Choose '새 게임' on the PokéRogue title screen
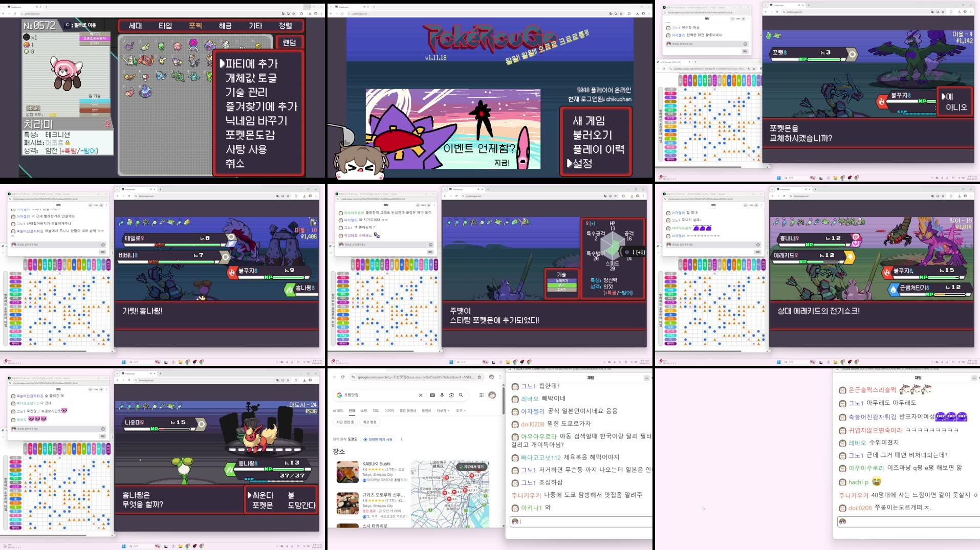The image size is (980, 550). tap(589, 121)
